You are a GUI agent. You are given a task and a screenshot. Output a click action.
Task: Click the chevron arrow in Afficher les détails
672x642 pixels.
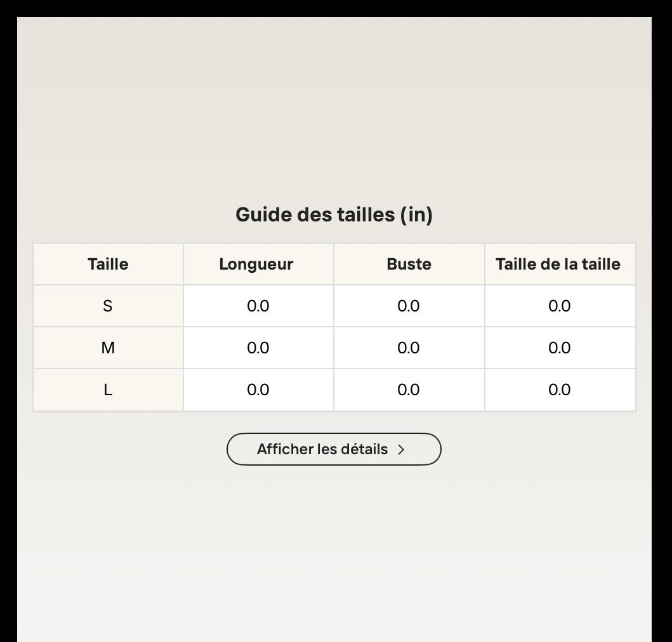(x=401, y=450)
